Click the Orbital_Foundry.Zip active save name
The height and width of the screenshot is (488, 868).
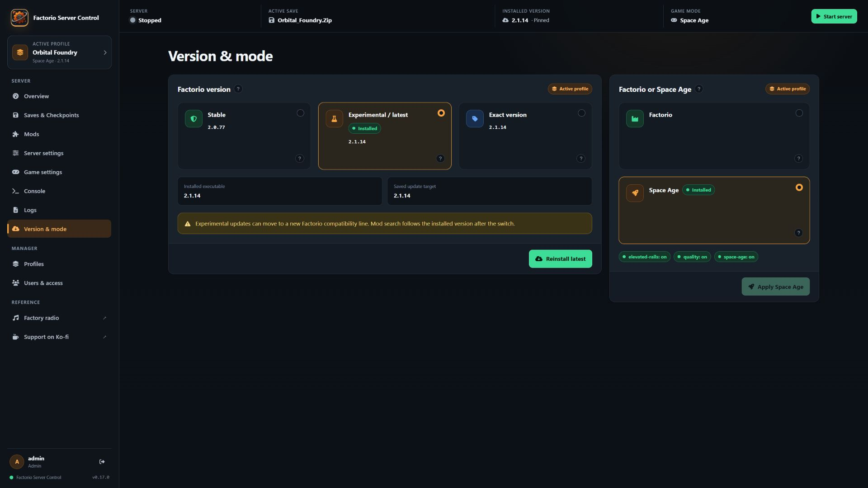pyautogui.click(x=305, y=20)
